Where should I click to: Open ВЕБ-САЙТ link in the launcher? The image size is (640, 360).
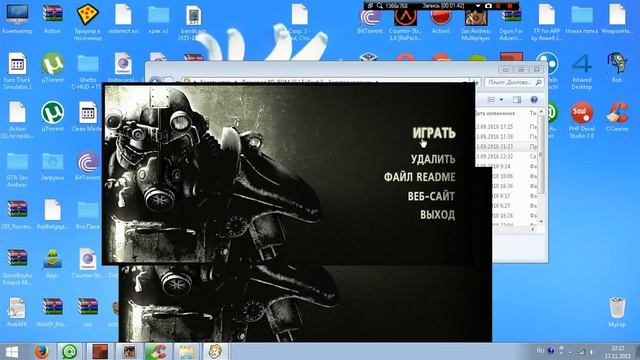(x=431, y=196)
